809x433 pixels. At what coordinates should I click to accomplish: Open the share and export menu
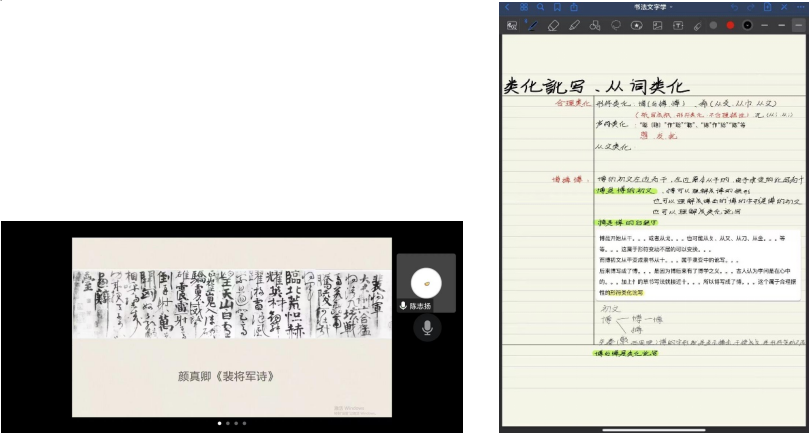[574, 7]
